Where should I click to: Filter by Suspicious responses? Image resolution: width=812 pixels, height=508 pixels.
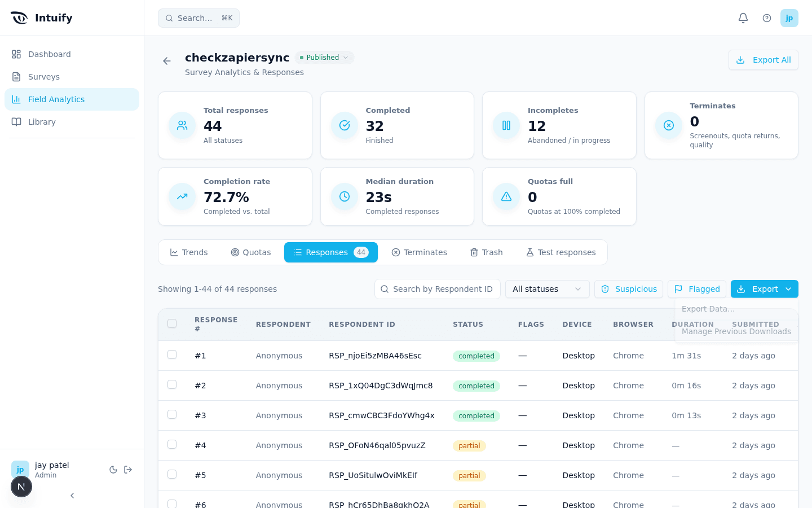point(629,289)
